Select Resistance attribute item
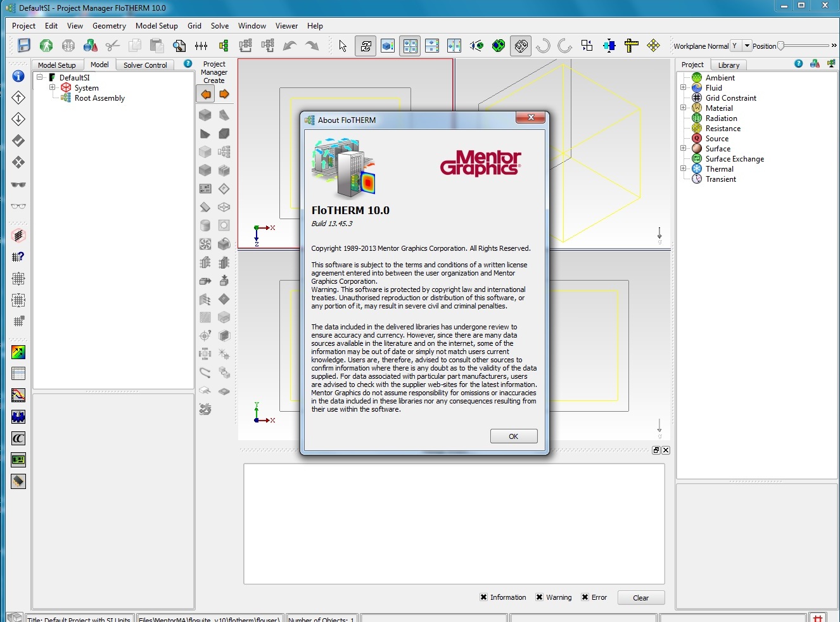The image size is (840, 622). [723, 129]
